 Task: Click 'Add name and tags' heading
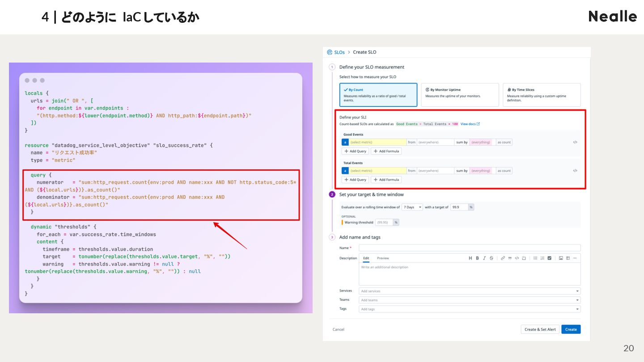tap(360, 237)
